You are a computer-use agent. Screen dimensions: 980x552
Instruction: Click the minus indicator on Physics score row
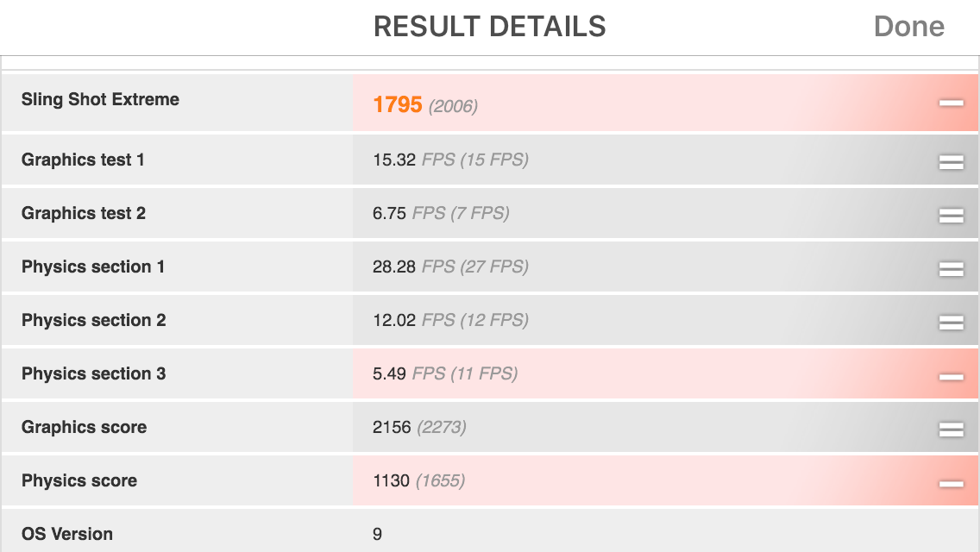click(x=952, y=483)
